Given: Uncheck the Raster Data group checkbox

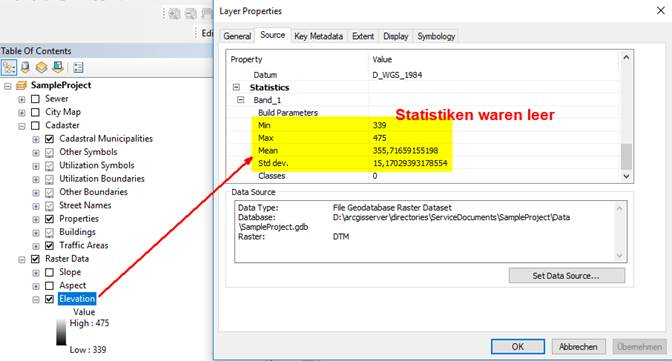Looking at the screenshot, I should (36, 259).
